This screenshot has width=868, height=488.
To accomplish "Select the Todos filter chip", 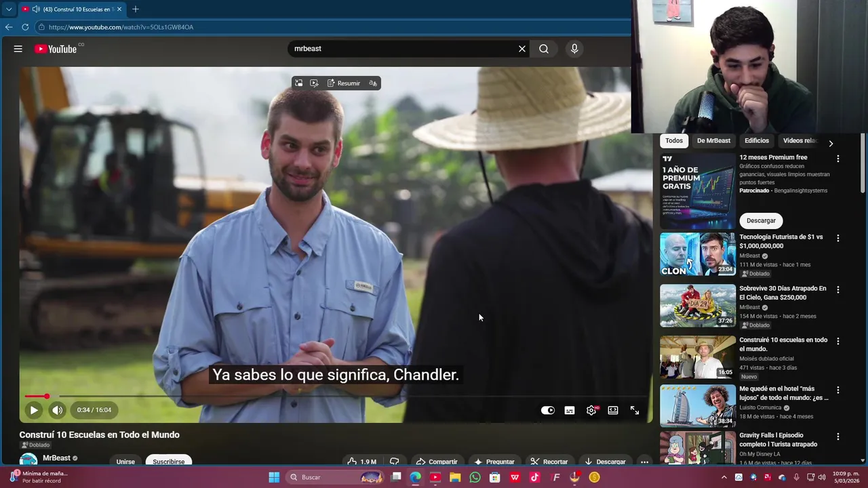I will click(674, 141).
